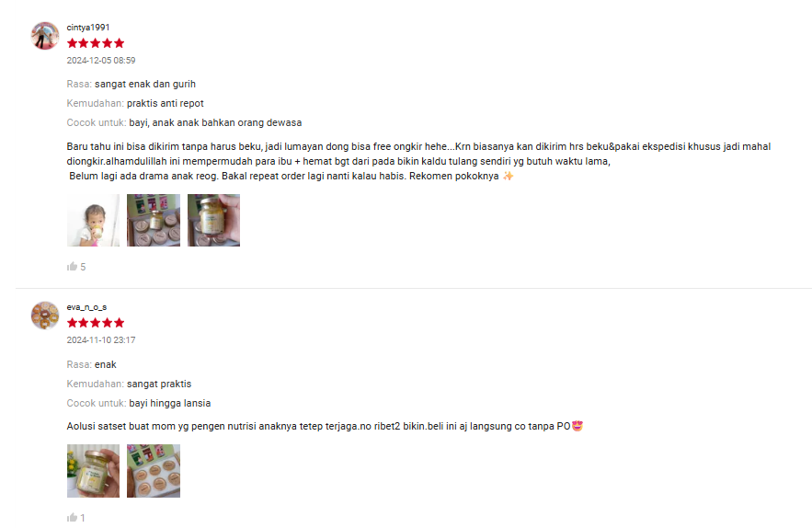
Task: Open cintya1991's star rating
Action: click(96, 43)
